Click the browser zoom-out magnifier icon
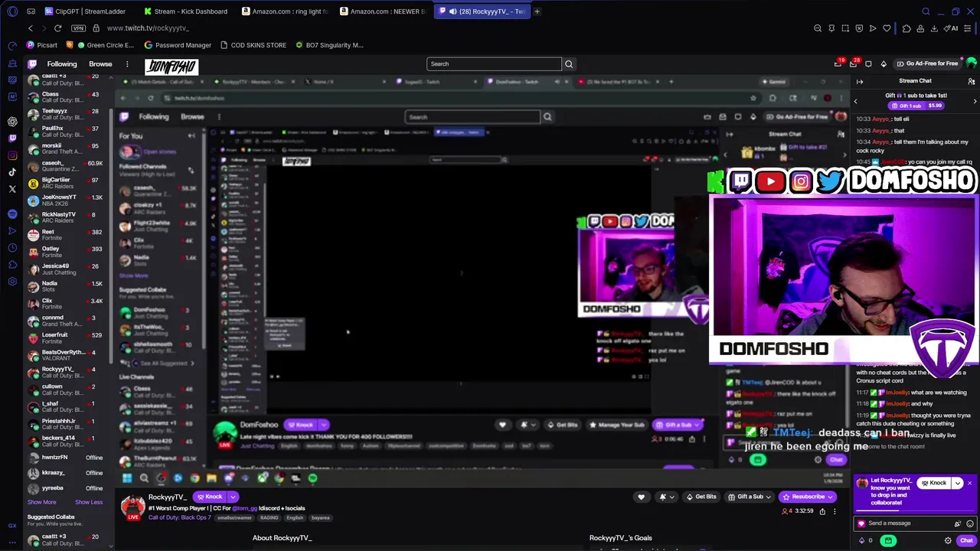This screenshot has width=980, height=551. tap(818, 28)
